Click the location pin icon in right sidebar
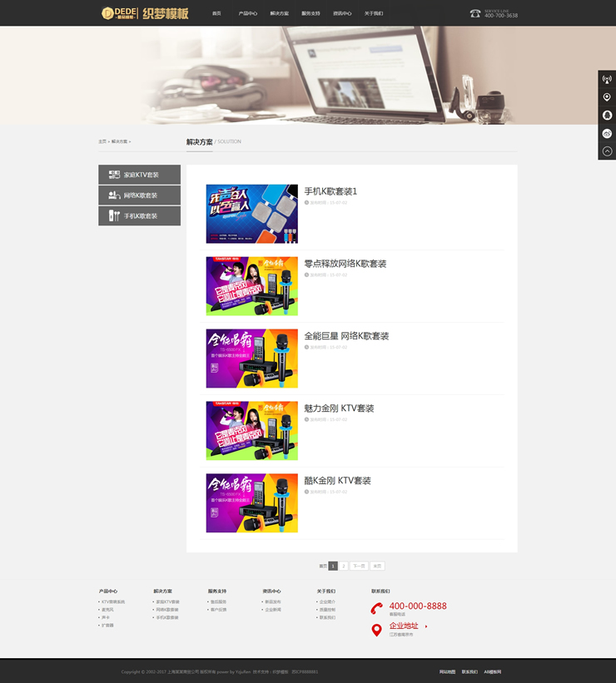This screenshot has width=616, height=683. coord(607,97)
